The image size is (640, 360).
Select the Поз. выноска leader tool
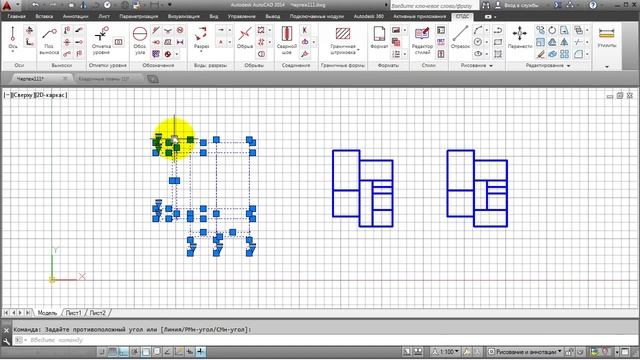[49, 40]
